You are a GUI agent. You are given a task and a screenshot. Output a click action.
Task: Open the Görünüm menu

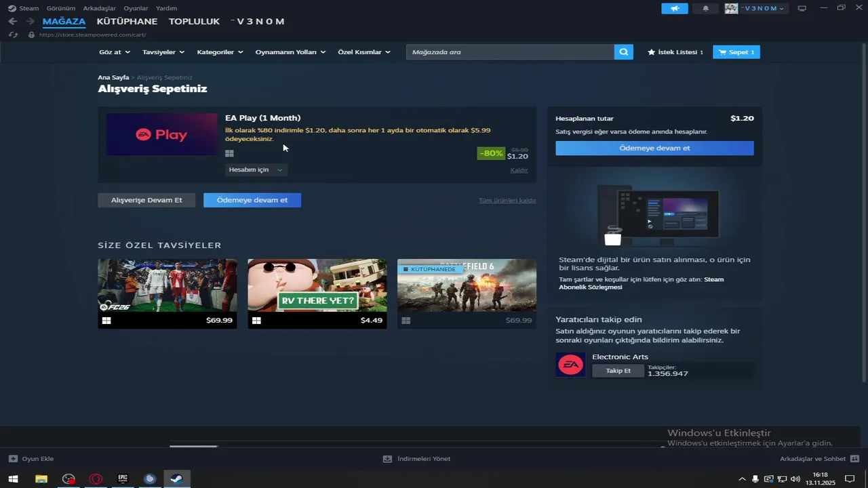60,8
